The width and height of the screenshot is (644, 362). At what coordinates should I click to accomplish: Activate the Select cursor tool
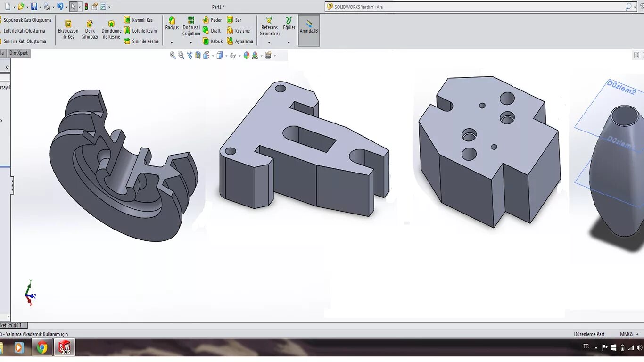pyautogui.click(x=73, y=7)
